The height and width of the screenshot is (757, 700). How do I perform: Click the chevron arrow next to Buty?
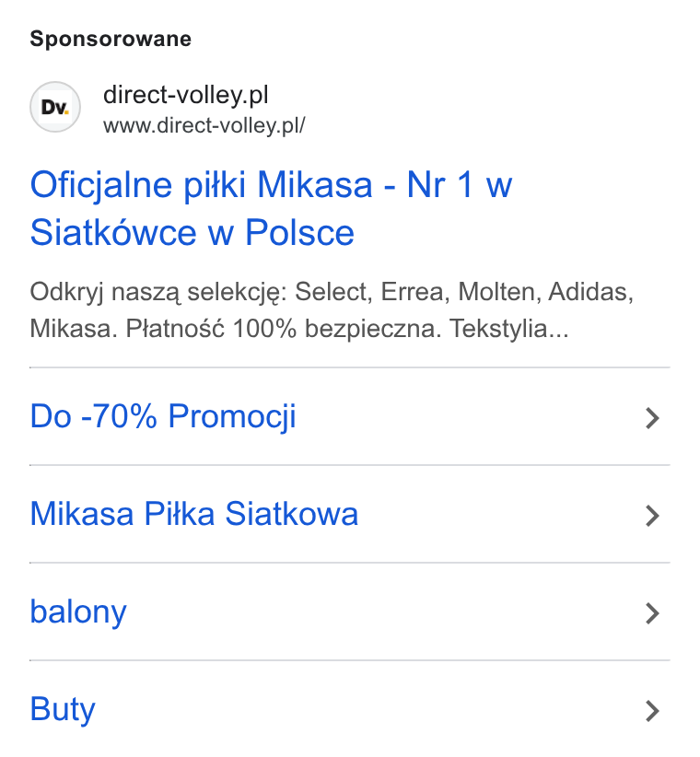652,710
